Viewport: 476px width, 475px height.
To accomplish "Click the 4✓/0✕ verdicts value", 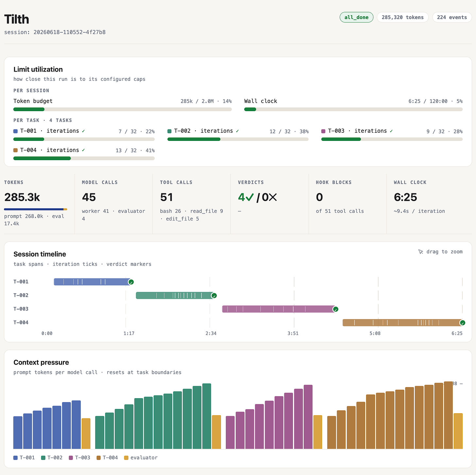I will [258, 197].
